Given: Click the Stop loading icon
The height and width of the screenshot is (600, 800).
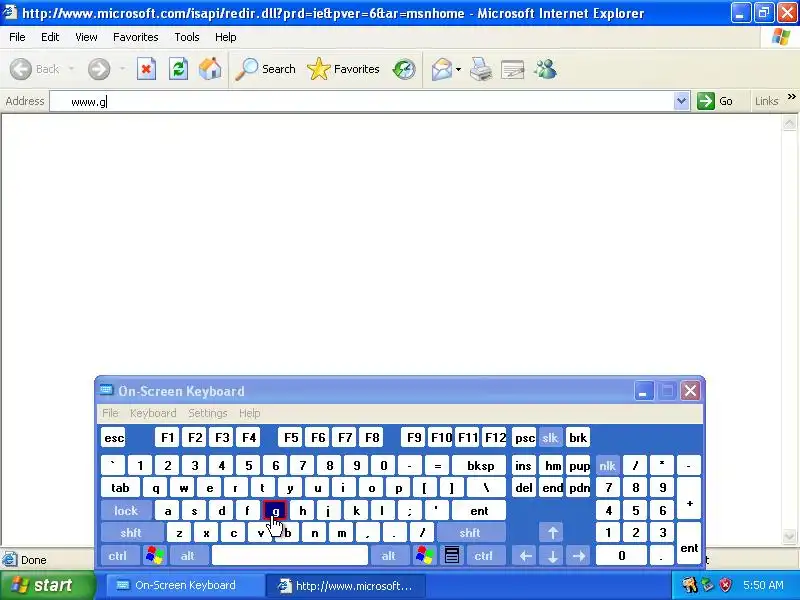Looking at the screenshot, I should pos(146,69).
